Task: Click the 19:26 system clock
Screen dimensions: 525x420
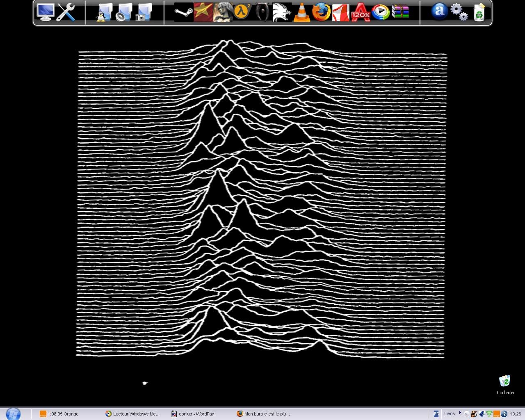Action: (x=516, y=414)
